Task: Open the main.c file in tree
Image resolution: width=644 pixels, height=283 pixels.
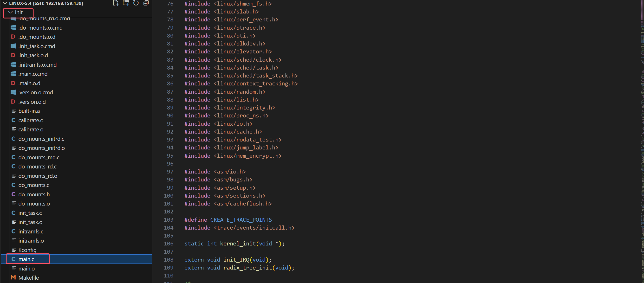Action: (26, 259)
